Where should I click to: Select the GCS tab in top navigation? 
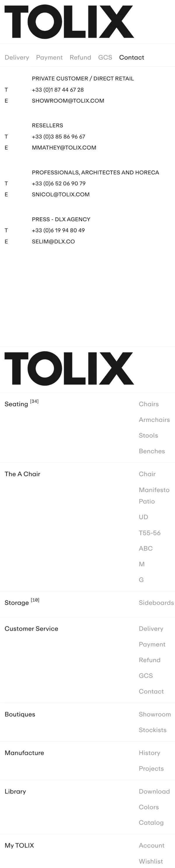coord(105,58)
